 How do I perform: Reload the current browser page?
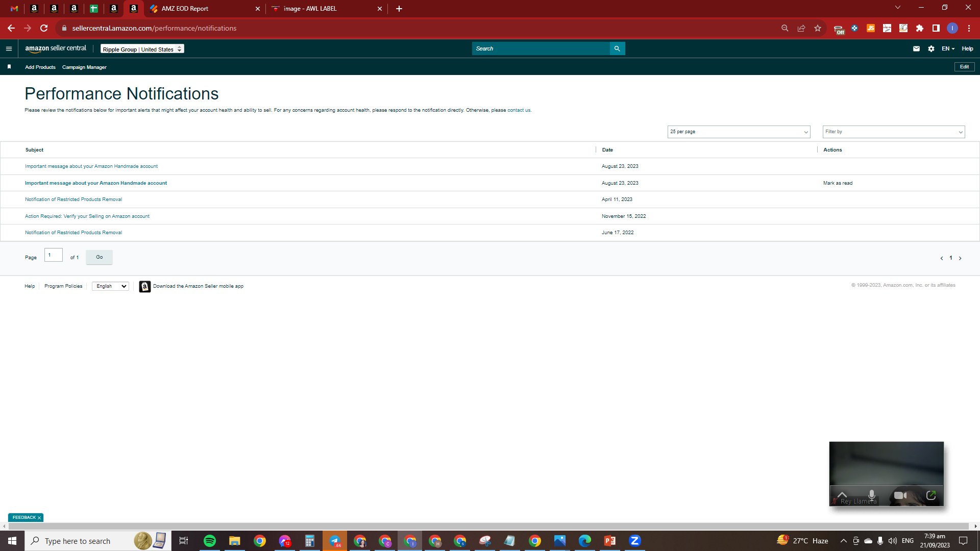click(x=44, y=28)
